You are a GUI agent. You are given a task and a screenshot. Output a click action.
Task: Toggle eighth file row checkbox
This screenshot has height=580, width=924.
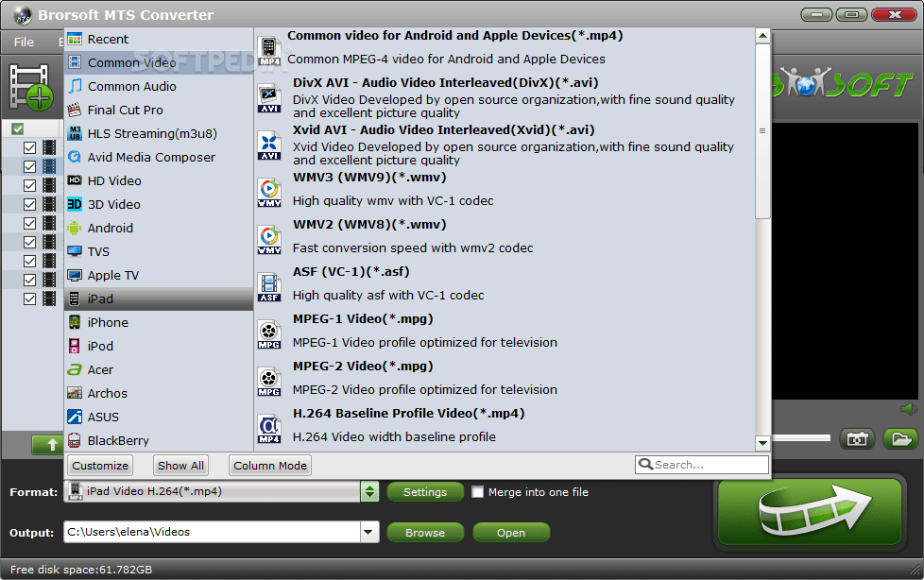30,280
